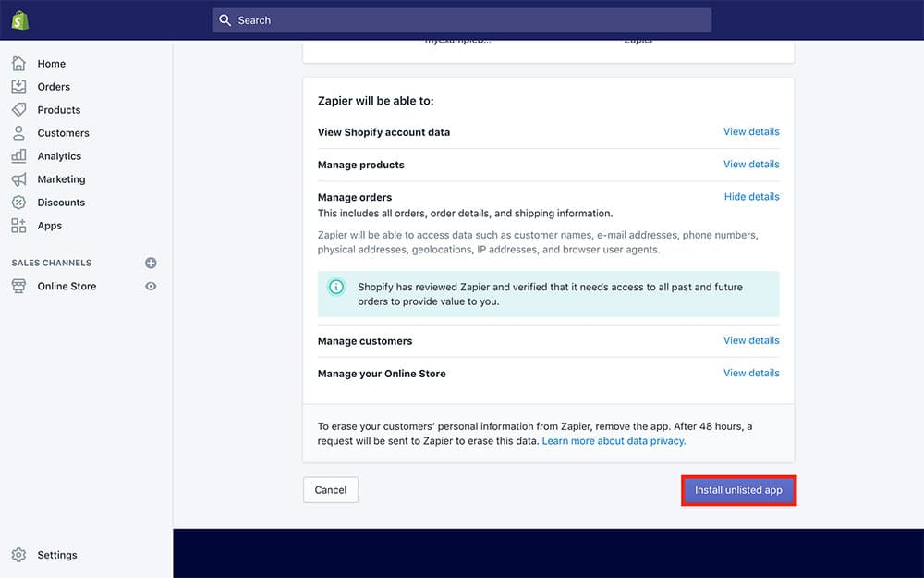The width and height of the screenshot is (924, 578).
Task: Click the Discounts percent badge icon
Action: click(18, 203)
